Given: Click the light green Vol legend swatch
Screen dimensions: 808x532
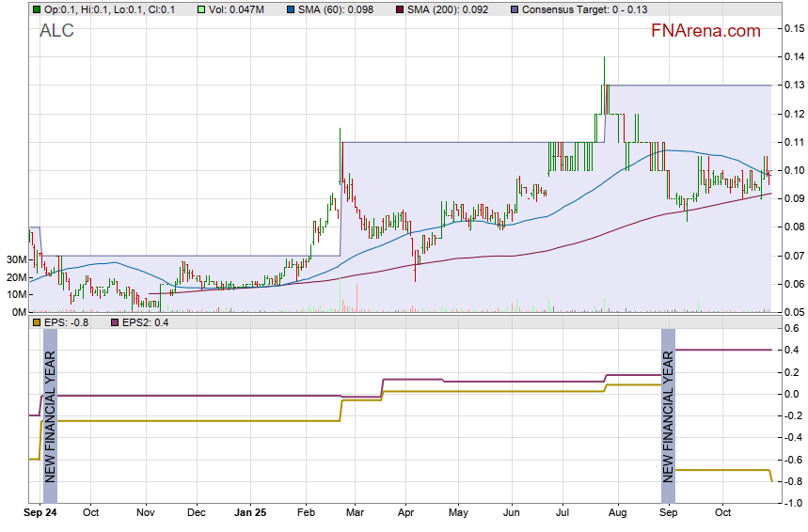Looking at the screenshot, I should tap(202, 9).
